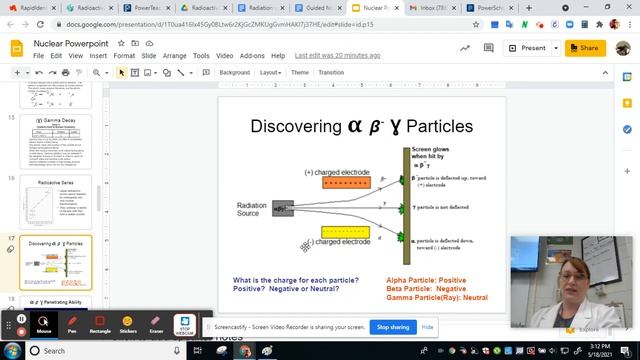This screenshot has width=640, height=360.
Task: Open the Insert menu
Action: tap(98, 56)
